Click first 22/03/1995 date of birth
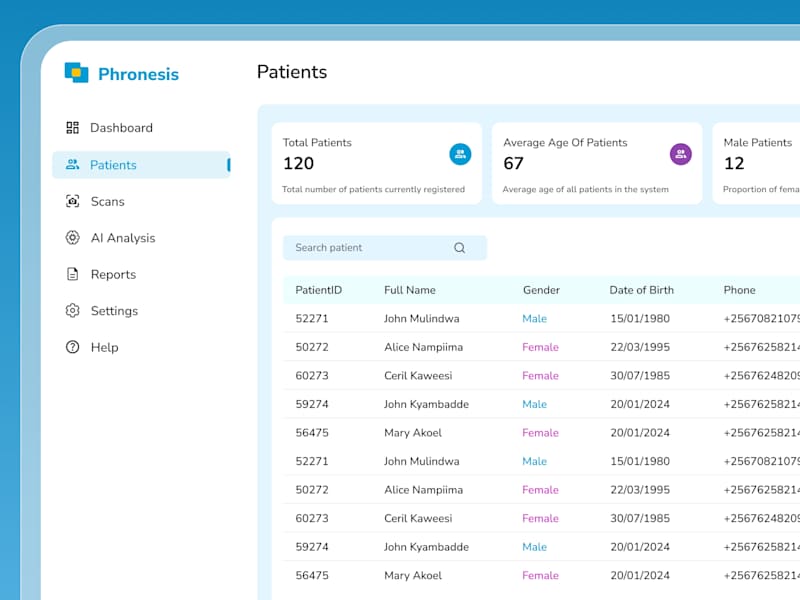Screen dimensions: 800x600 (640, 347)
